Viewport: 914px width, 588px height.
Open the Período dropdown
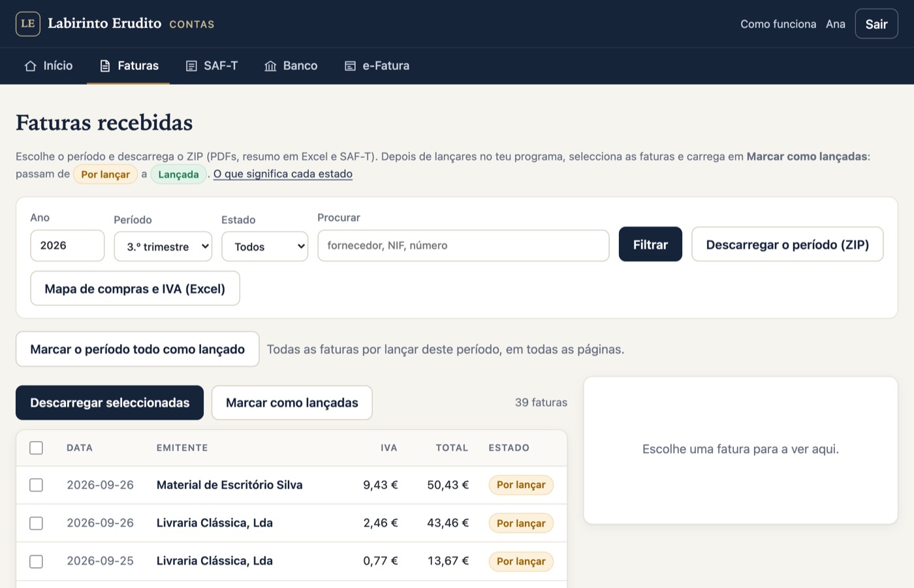(x=163, y=247)
